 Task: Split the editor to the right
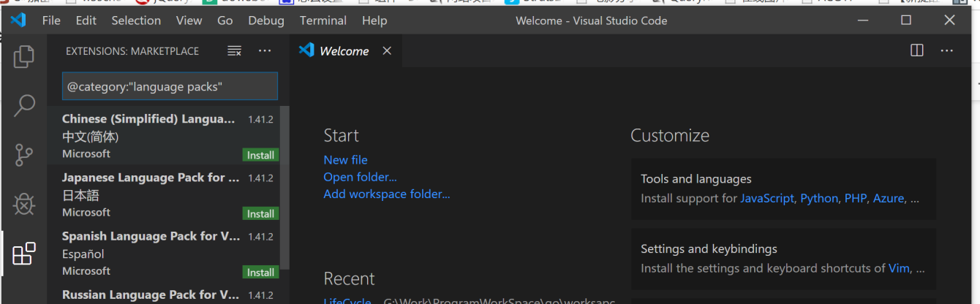pyautogui.click(x=916, y=50)
